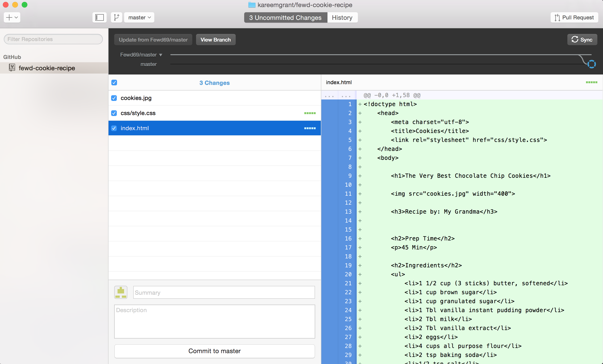Click the img src cookies.jpg line
603x364 pixels.
[453, 194]
